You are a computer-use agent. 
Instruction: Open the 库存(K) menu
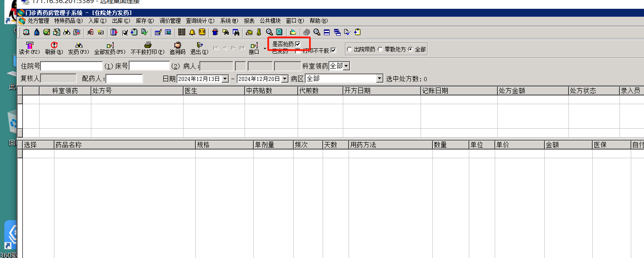pyautogui.click(x=145, y=21)
